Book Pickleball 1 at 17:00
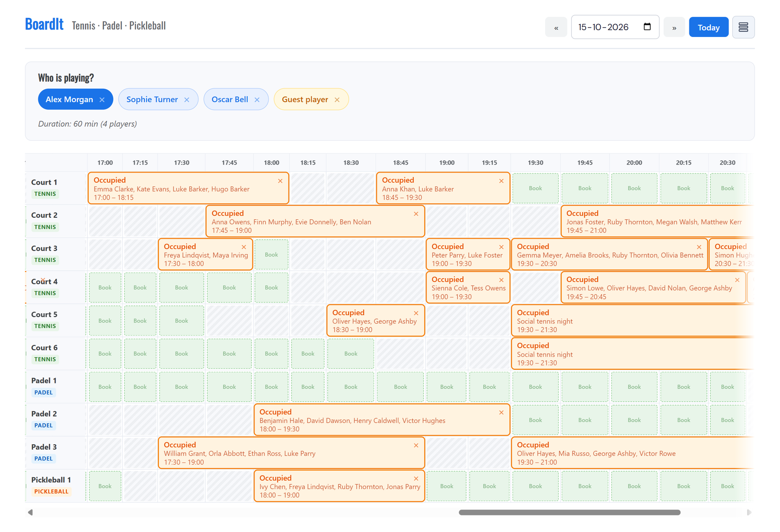Viewport: 780px width, 532px height. coord(105,486)
